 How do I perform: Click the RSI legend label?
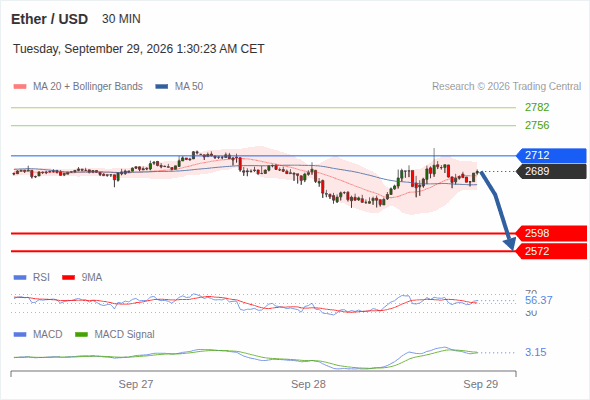click(41, 277)
